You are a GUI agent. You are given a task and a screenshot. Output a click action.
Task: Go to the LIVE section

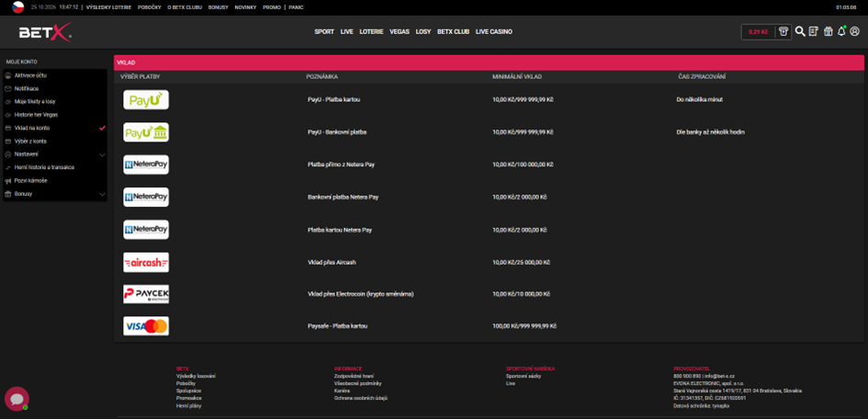pos(347,31)
